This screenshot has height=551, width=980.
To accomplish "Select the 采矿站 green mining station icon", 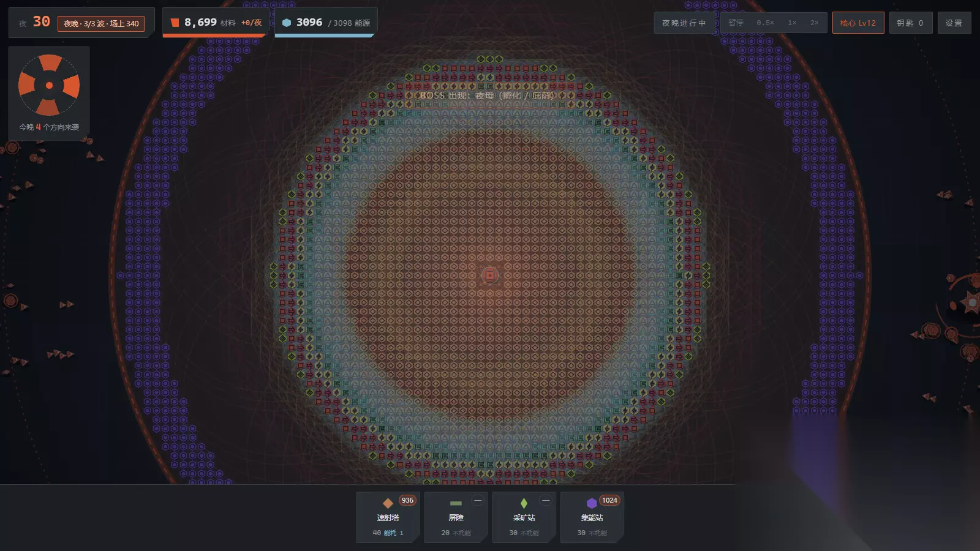I will coord(524,503).
